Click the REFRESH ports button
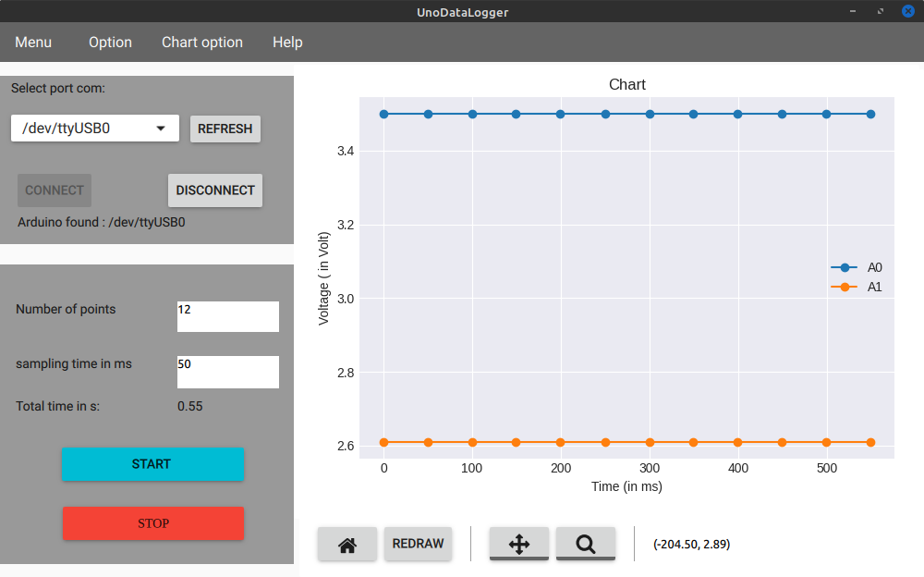 point(225,129)
